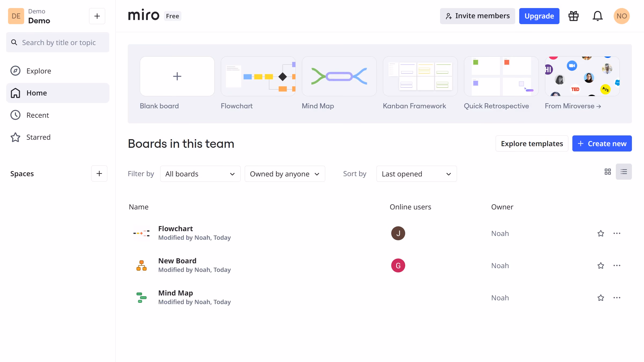
Task: Open Recent boards in sidebar
Action: (58, 115)
